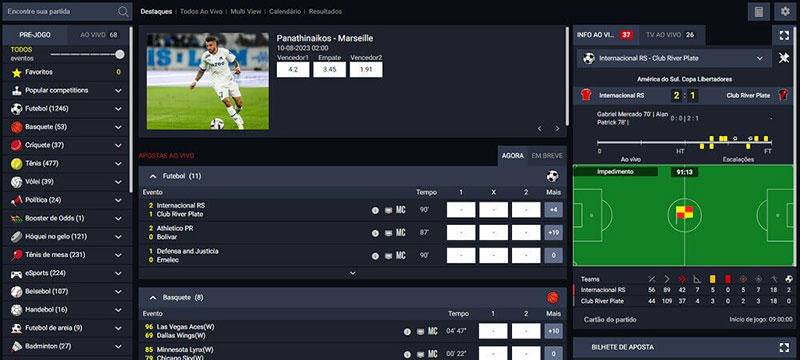Open the settings gear icon
Viewport: 800px width, 360px height.
[x=785, y=12]
